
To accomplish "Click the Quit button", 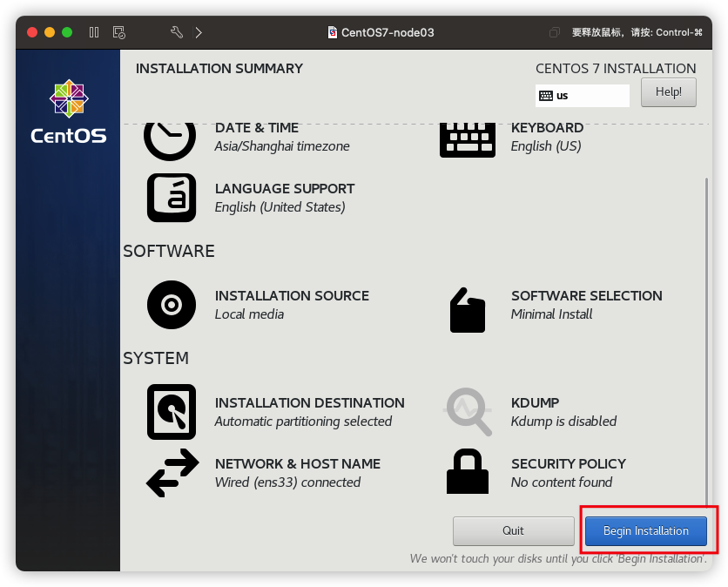I will [514, 530].
